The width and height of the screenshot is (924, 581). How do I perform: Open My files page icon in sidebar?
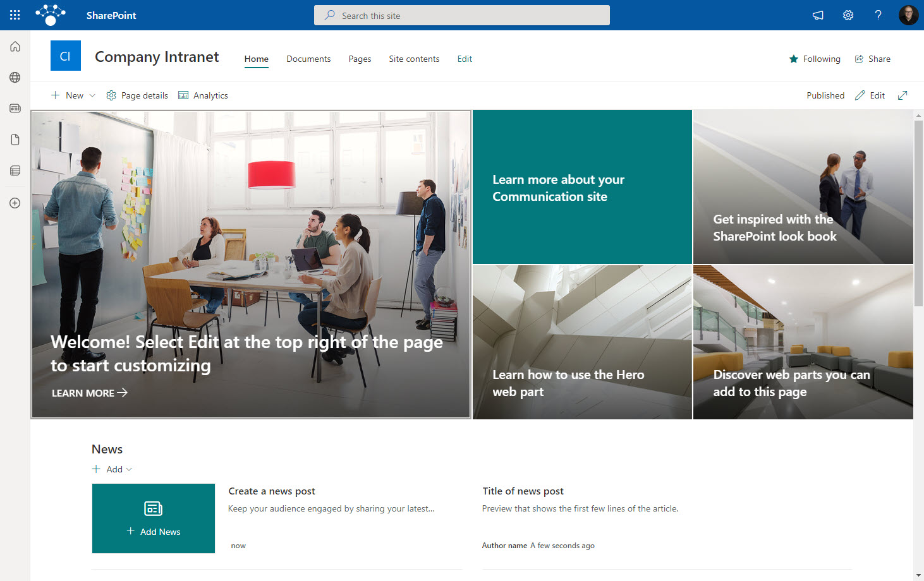[x=15, y=140]
